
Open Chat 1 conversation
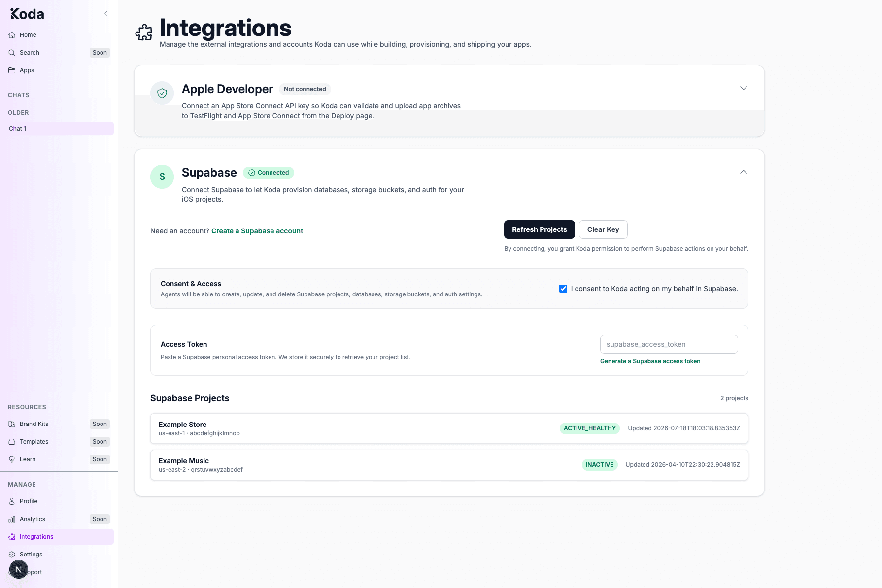click(59, 129)
